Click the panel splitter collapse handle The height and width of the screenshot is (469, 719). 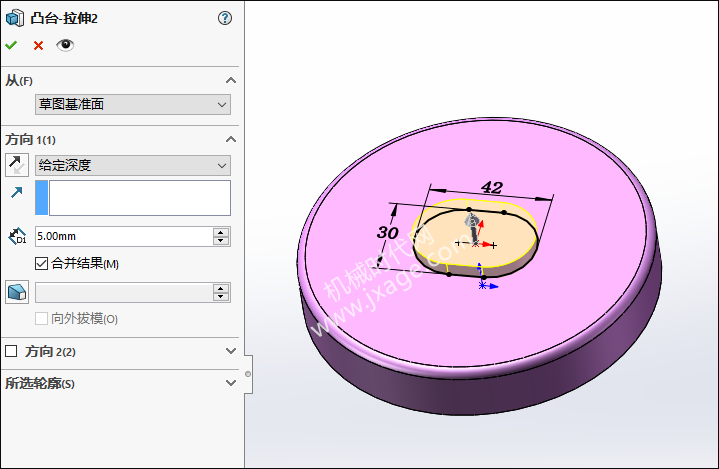[x=248, y=374]
